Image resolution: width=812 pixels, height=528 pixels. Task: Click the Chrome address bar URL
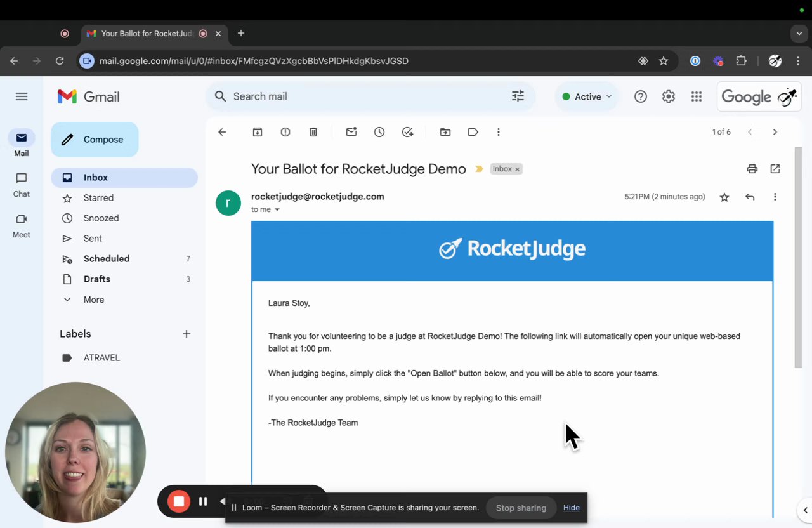click(254, 61)
